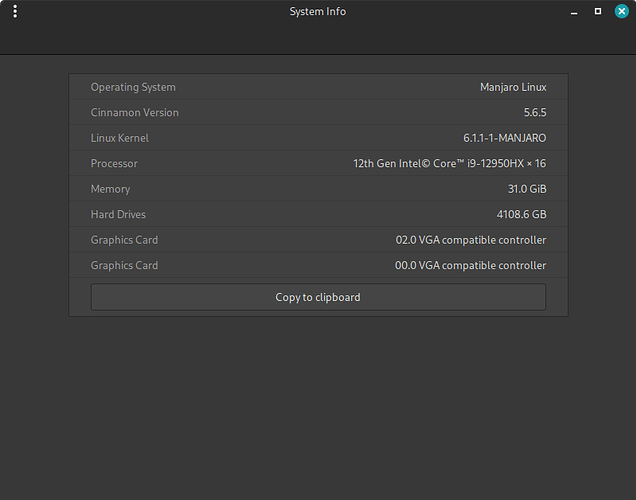Maximize the System Info window
Viewport: 636px width, 500px height.
[598, 11]
